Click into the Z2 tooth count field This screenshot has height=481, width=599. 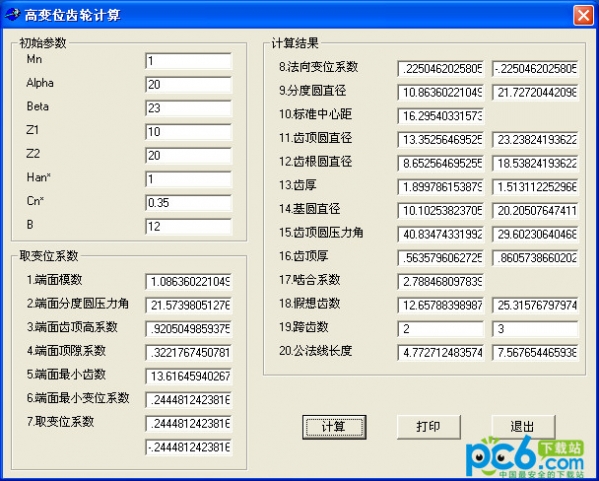(x=188, y=156)
